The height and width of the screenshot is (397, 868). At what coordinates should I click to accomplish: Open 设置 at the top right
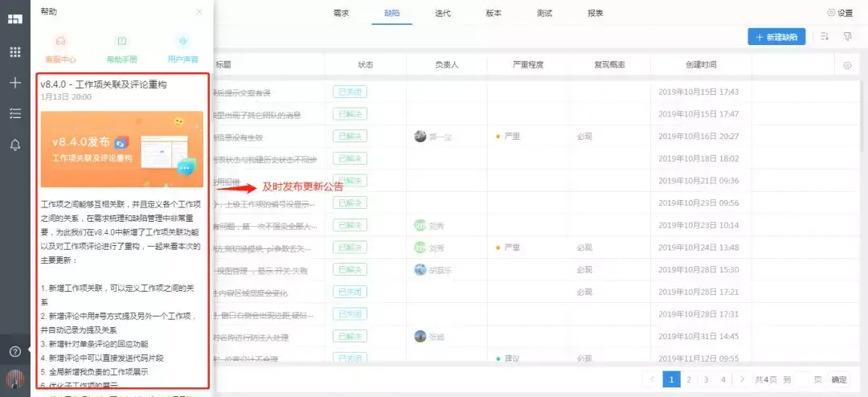(x=840, y=13)
